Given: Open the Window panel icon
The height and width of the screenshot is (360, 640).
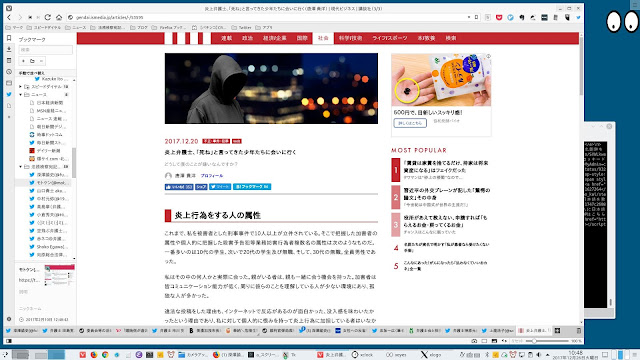Looking at the screenshot, I should tap(9, 83).
